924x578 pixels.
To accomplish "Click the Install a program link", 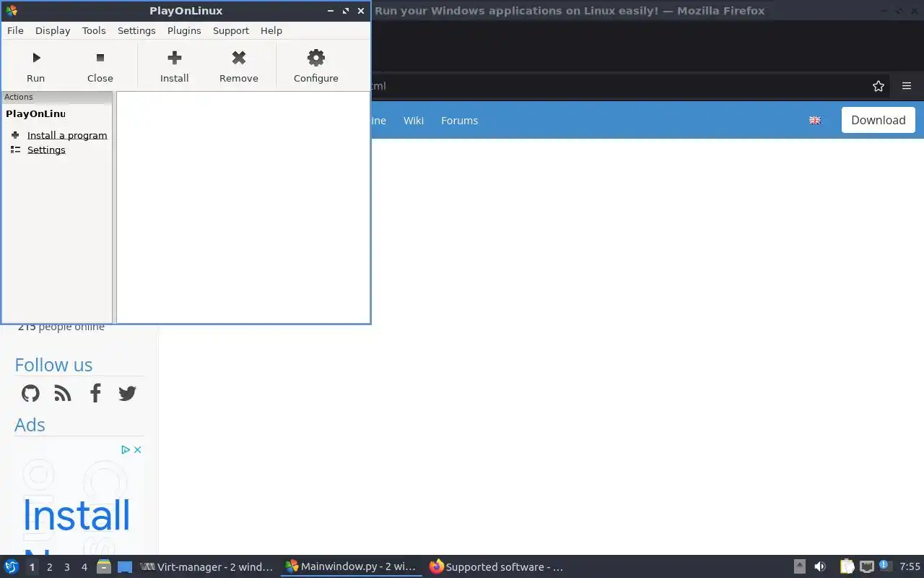I will [x=67, y=135].
